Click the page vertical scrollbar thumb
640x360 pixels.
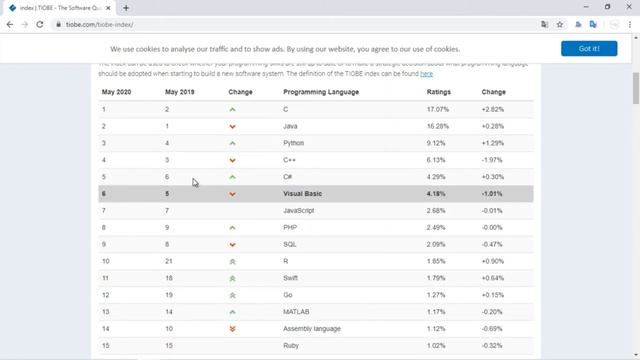(x=636, y=88)
